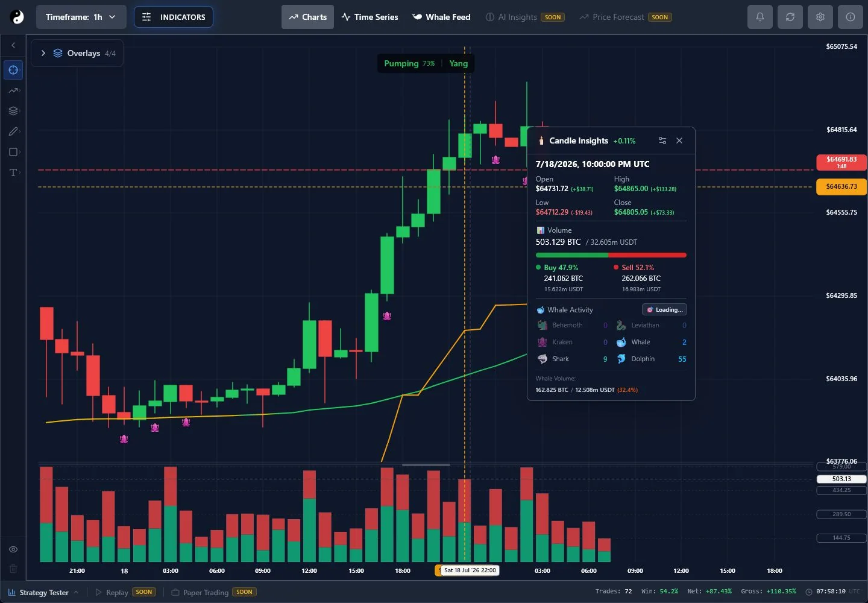Open the Timeframe 1h dropdown
This screenshot has height=603, width=868.
pos(81,17)
